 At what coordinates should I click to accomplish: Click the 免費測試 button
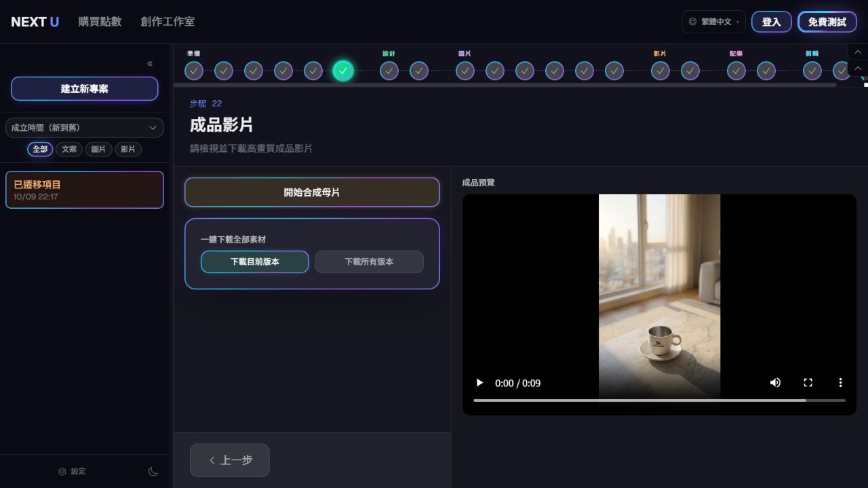tap(827, 22)
